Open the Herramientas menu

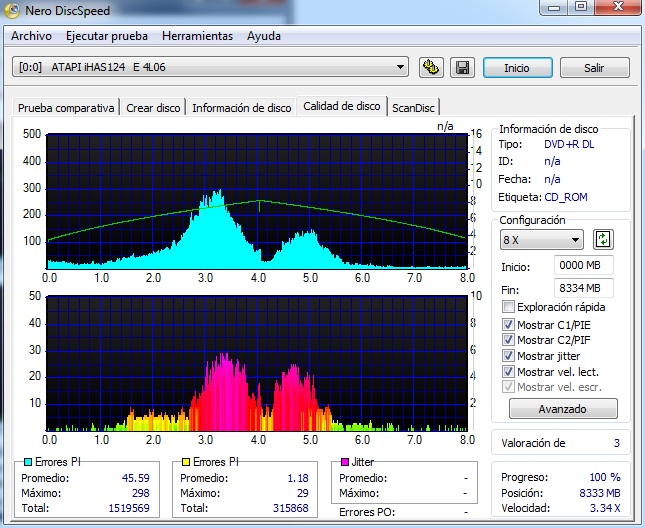click(x=197, y=36)
